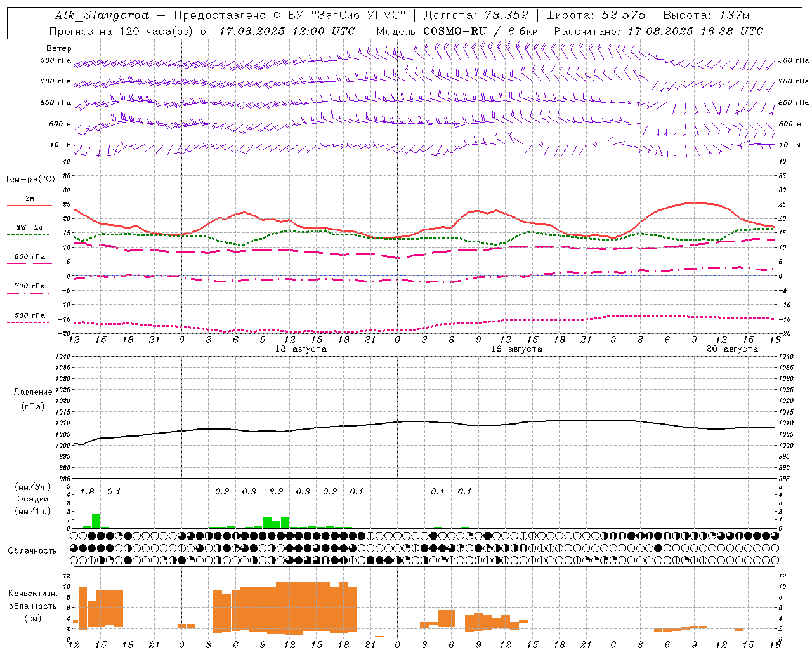Click the Долгота: 78.352 value
The height and width of the screenshot is (650, 812).
476,15
